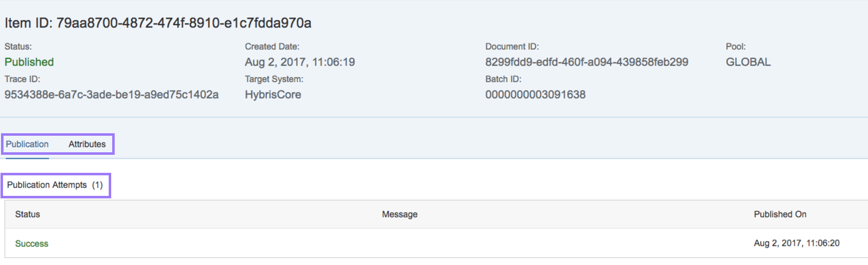
Task: Click the Status column header
Action: pos(28,214)
